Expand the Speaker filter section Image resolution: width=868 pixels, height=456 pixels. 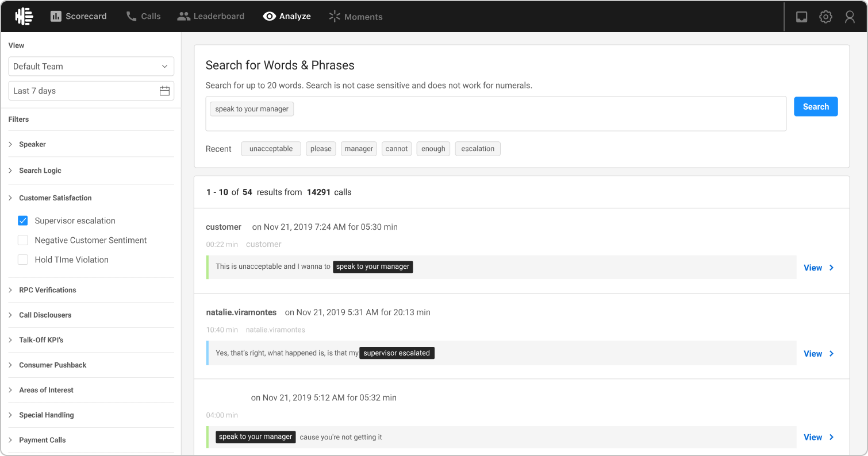coord(91,144)
